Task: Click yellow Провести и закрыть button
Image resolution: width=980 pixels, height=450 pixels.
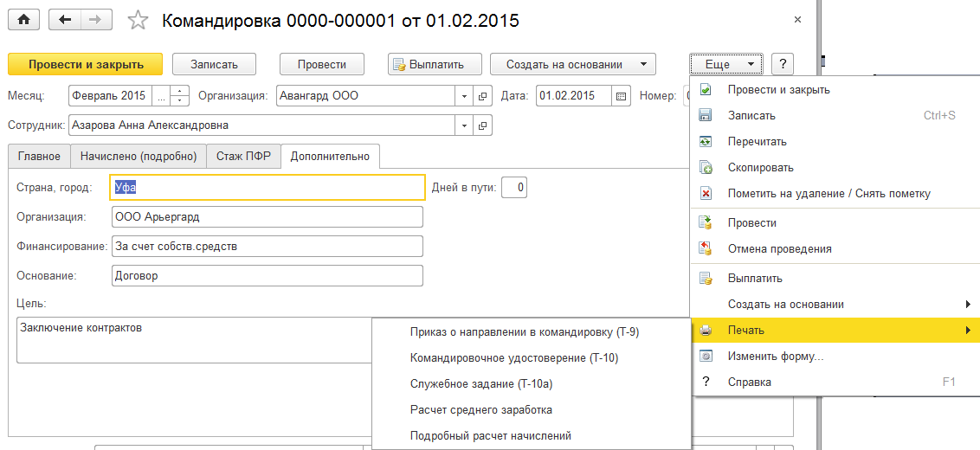Action: (86, 64)
